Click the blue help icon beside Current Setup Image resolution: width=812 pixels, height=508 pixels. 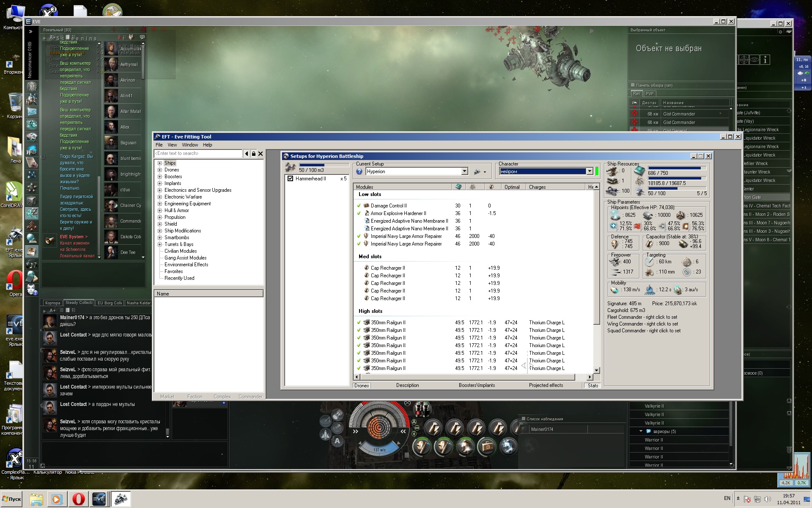pos(359,171)
